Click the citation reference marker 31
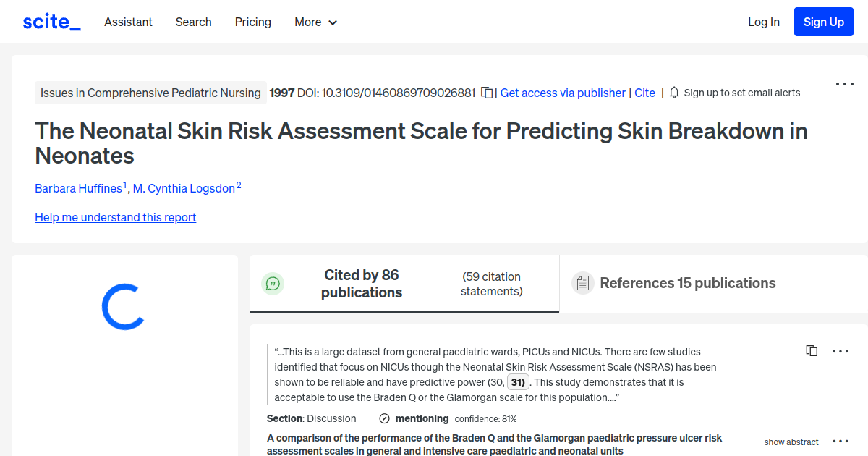 pos(517,381)
